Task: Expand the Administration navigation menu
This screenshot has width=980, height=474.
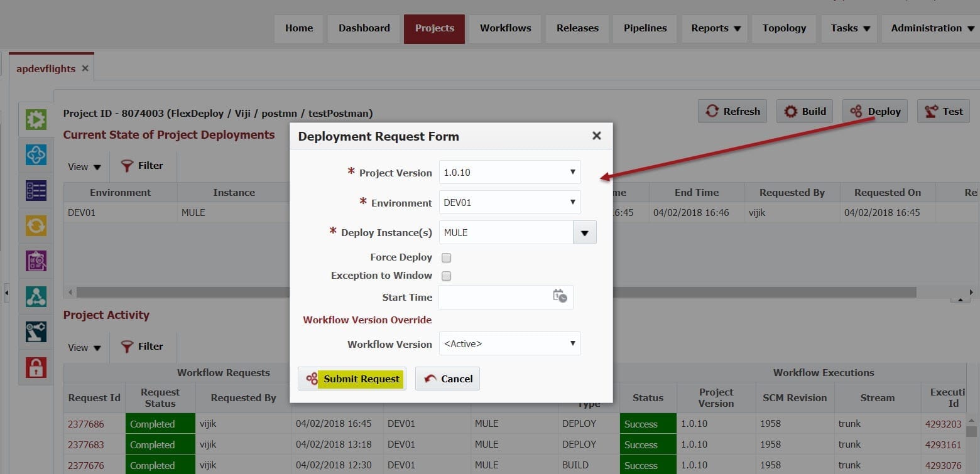Action: (931, 28)
